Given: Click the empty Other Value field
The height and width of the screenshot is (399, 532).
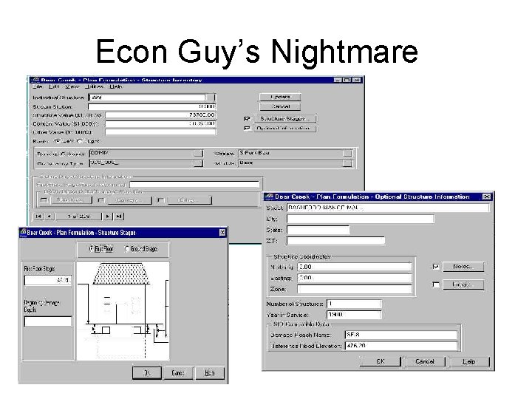Looking at the screenshot, I should click(x=160, y=132).
